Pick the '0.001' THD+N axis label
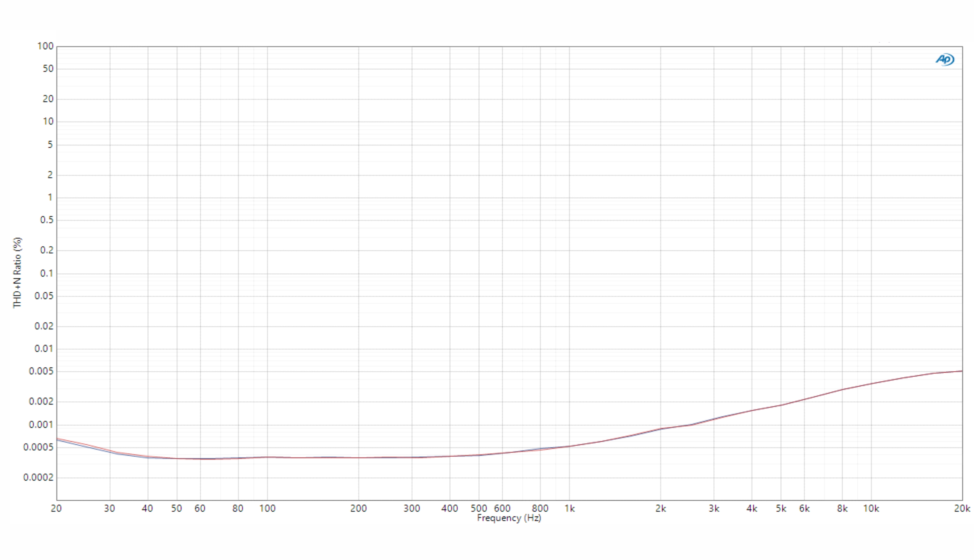This screenshot has width=974, height=560. coord(41,425)
